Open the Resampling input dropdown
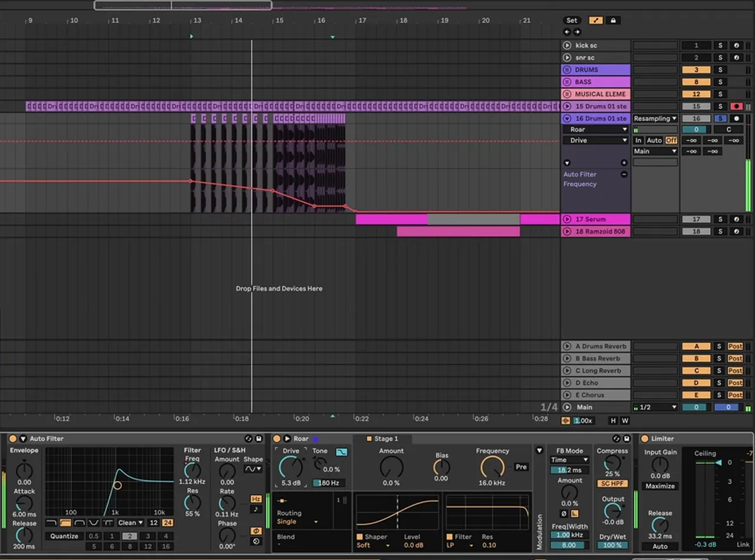755x560 pixels. [655, 118]
